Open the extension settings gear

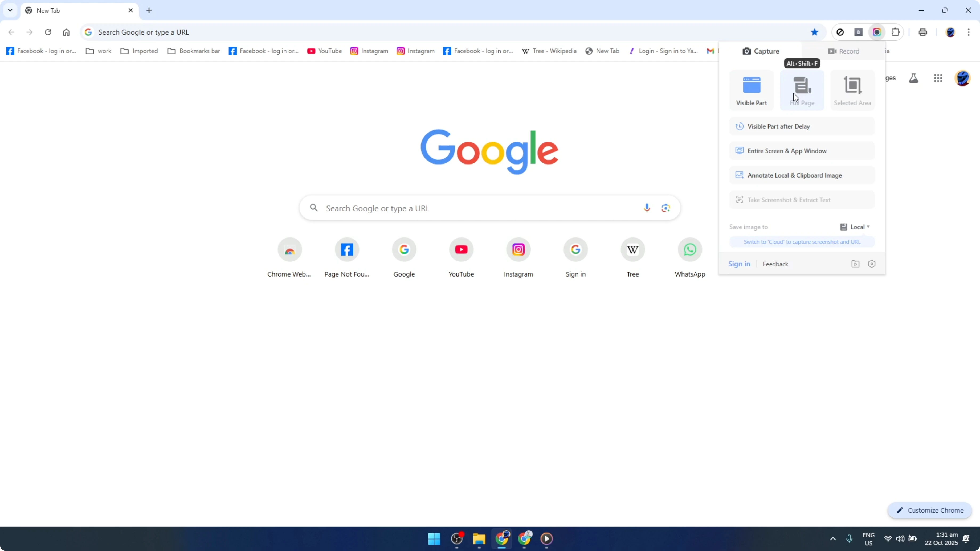coord(872,264)
